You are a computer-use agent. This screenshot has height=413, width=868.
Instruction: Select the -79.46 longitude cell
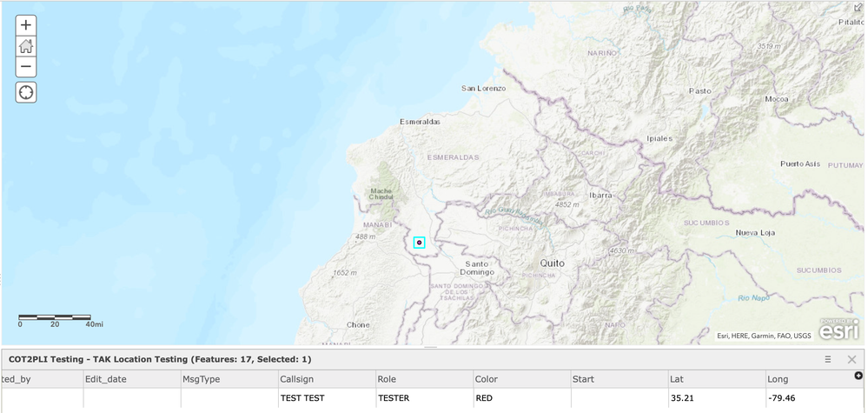click(814, 397)
